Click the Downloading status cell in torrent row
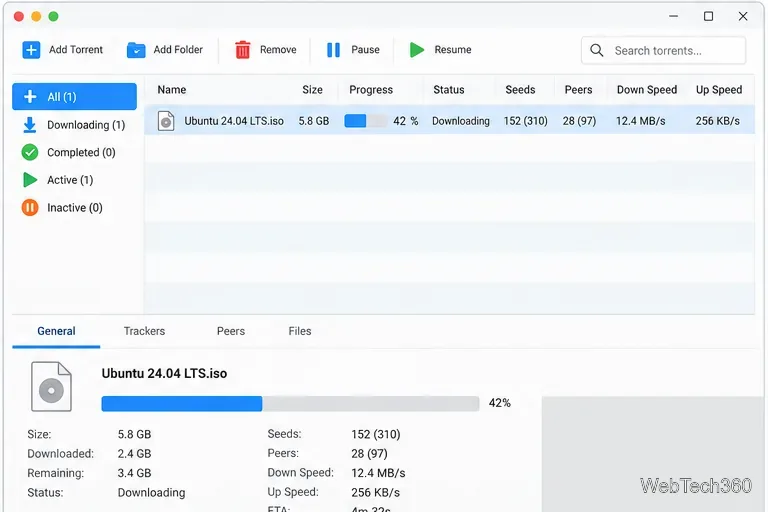 click(461, 121)
